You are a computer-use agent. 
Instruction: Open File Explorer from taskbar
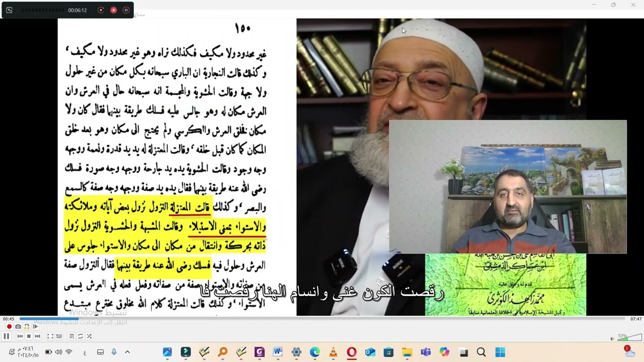click(x=407, y=352)
